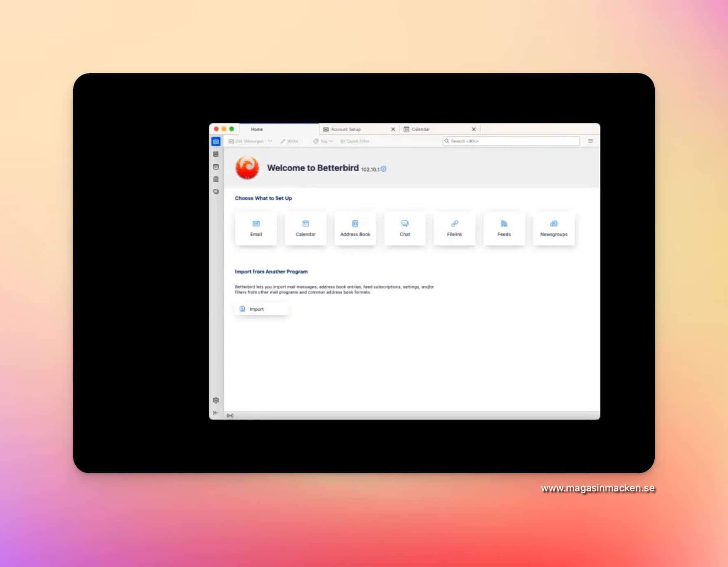This screenshot has width=728, height=567.
Task: Switch to the Account Setup tab
Action: 345,129
